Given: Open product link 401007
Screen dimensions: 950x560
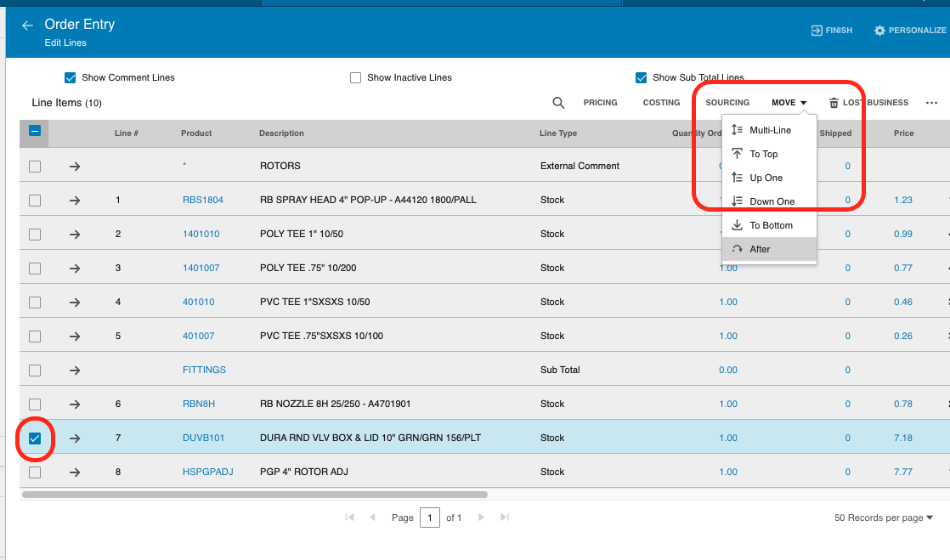Looking at the screenshot, I should (199, 336).
